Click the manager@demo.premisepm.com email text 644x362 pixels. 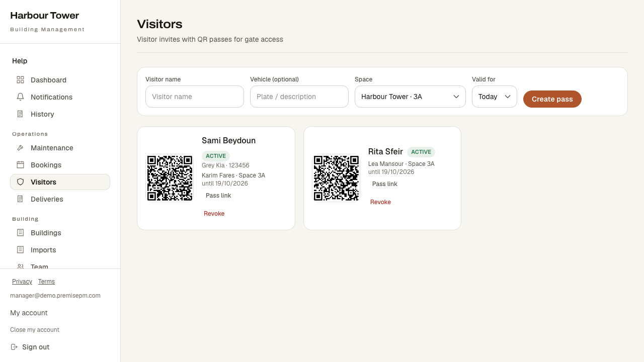coord(55,296)
